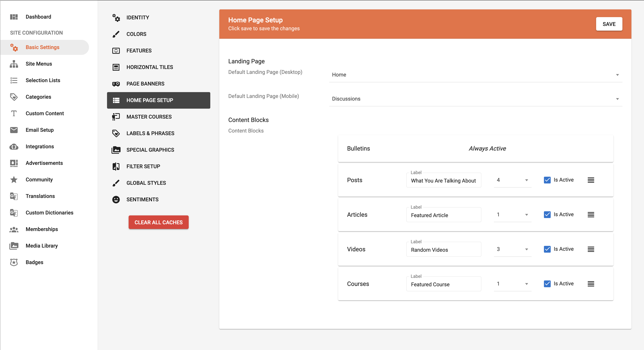Open Default Landing Page (Desktop) dropdown

pyautogui.click(x=475, y=75)
